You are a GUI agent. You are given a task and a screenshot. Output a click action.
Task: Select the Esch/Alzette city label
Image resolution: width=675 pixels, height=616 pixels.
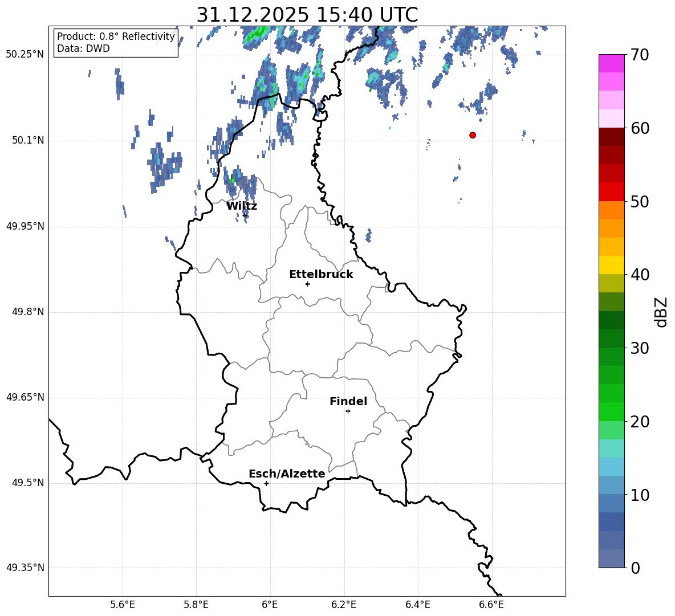click(x=287, y=474)
